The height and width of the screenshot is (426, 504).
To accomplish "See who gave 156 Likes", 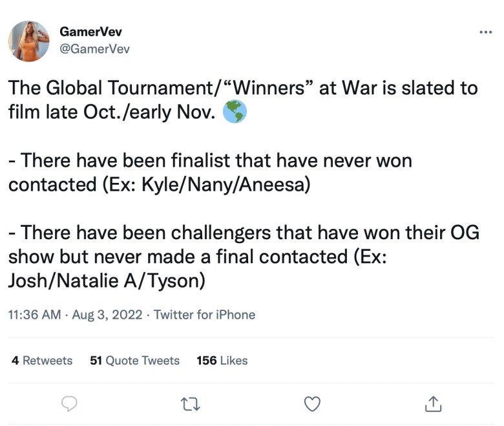I will [x=222, y=360].
